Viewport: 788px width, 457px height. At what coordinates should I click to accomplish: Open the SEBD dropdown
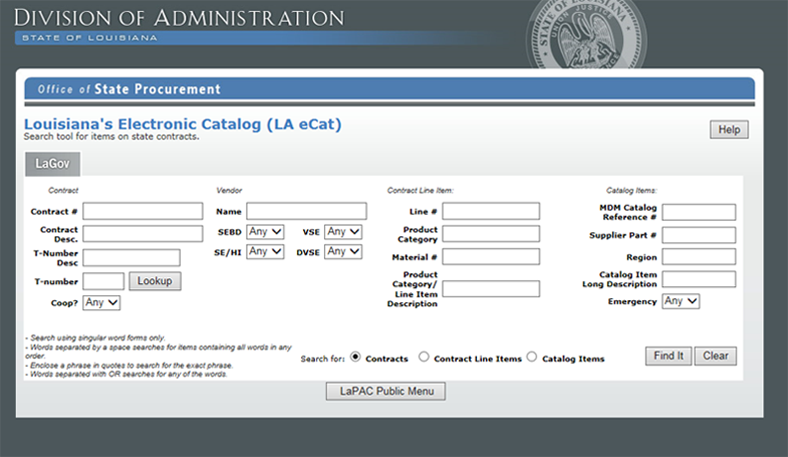pyautogui.click(x=265, y=232)
